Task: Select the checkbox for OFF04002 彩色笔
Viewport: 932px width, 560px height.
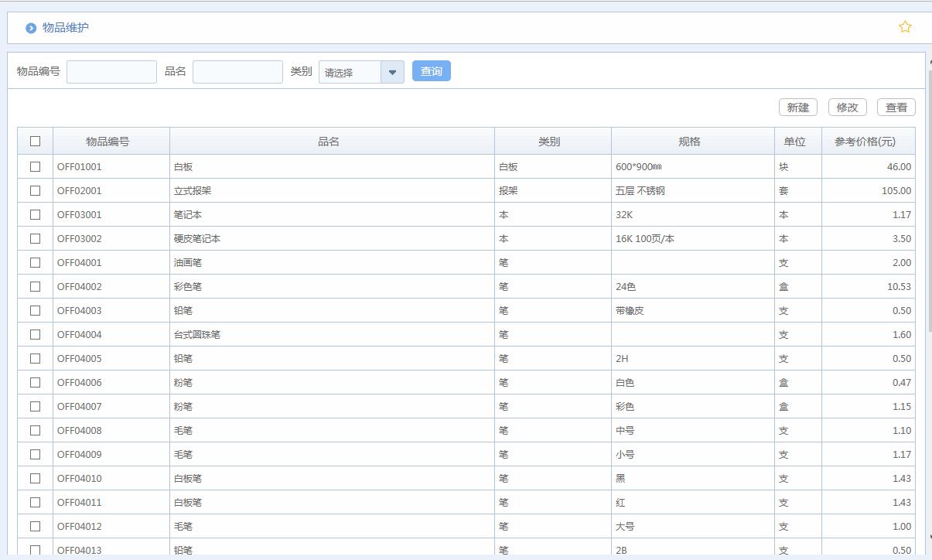Action: pos(35,286)
